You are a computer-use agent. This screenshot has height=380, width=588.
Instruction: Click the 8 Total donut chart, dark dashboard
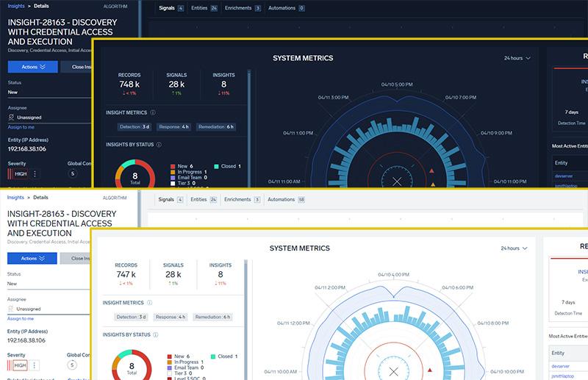coord(135,175)
